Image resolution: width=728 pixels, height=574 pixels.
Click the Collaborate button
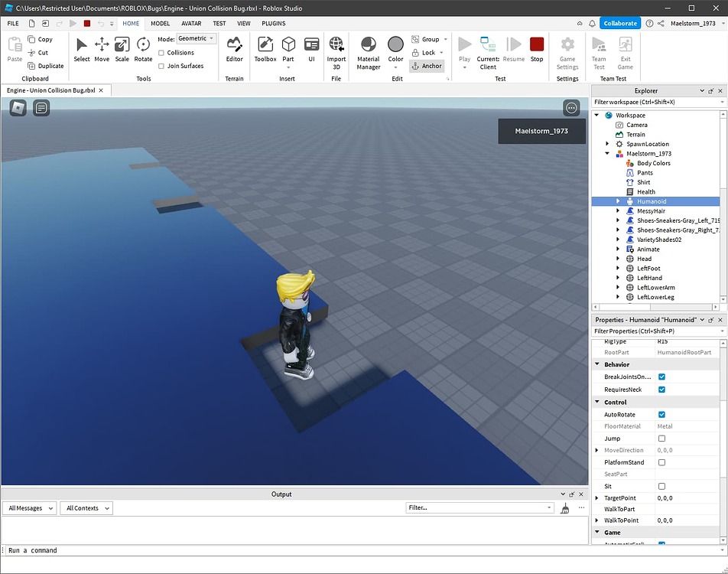click(620, 23)
